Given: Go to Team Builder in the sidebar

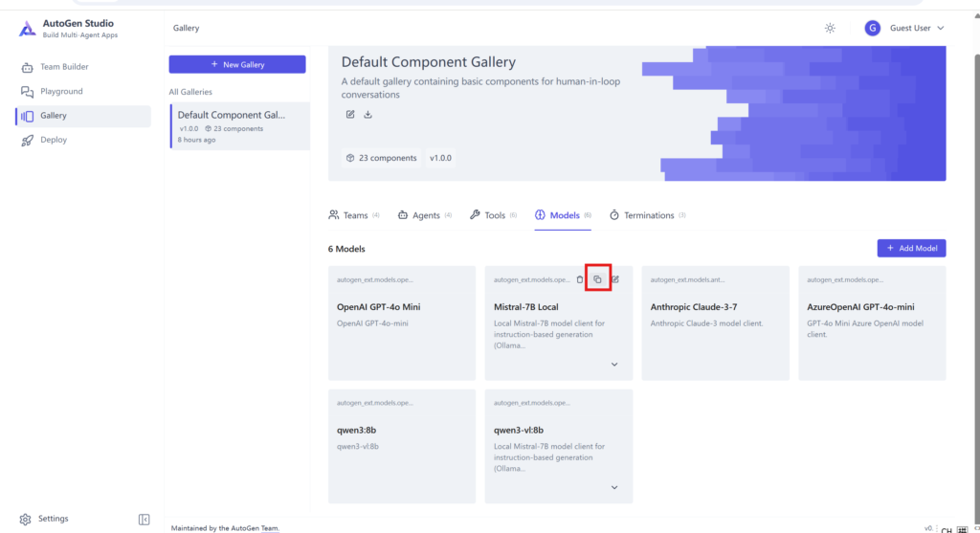Looking at the screenshot, I should [x=63, y=67].
